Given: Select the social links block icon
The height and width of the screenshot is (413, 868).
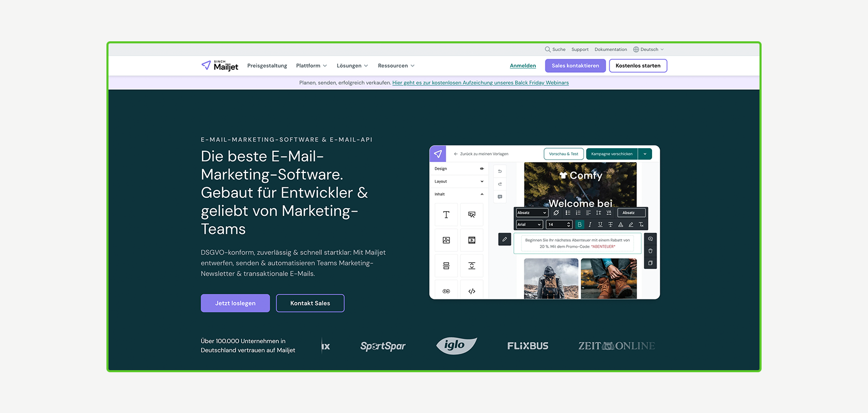Looking at the screenshot, I should point(446,290).
